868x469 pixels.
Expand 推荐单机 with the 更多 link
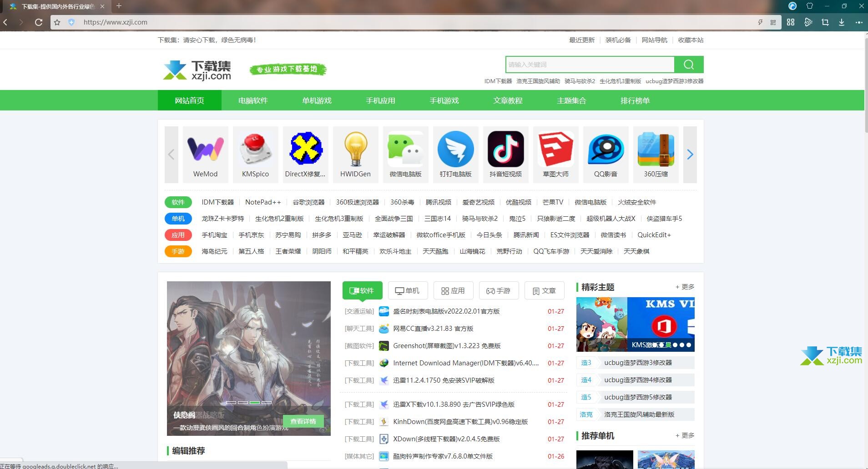(x=685, y=435)
